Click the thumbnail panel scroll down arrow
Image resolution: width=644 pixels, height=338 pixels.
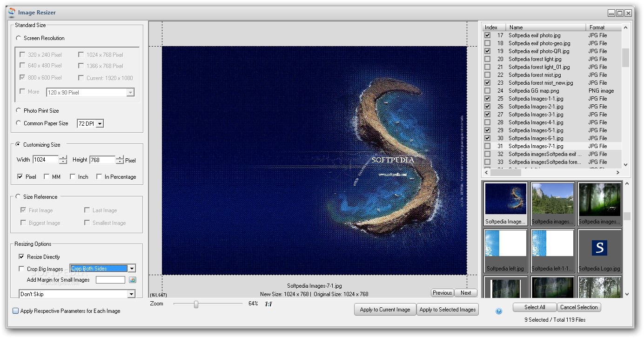point(627,294)
